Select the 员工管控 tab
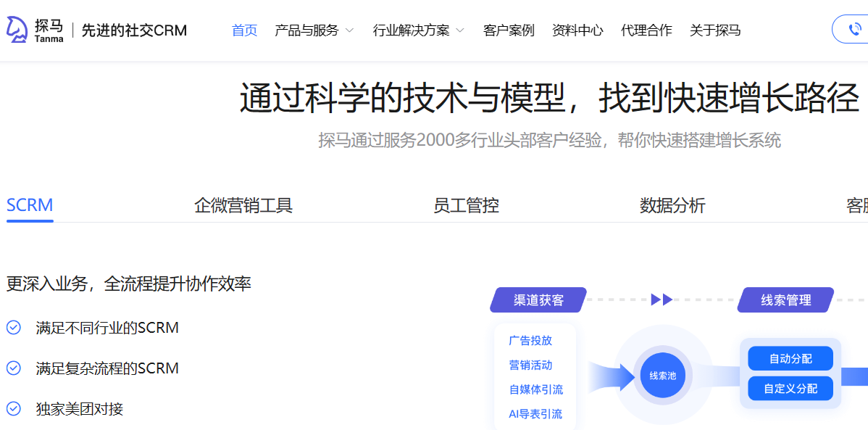Image resolution: width=868 pixels, height=430 pixels. coord(466,205)
